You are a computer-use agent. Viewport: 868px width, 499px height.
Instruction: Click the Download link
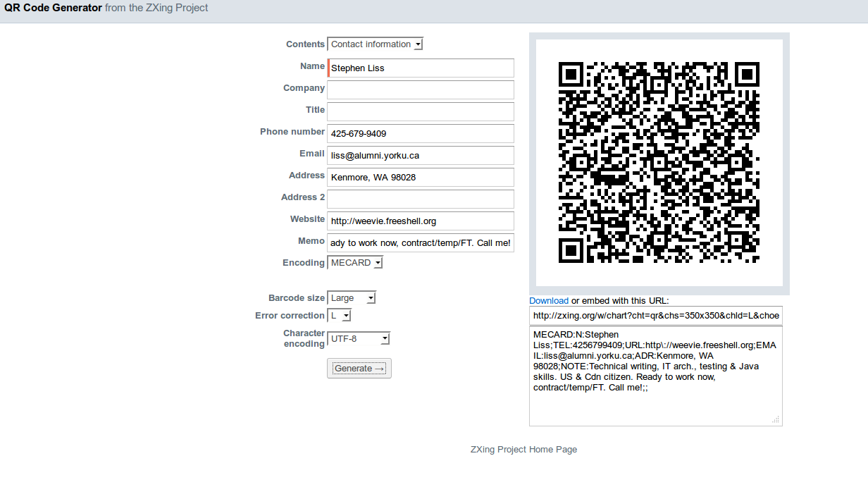coord(549,300)
